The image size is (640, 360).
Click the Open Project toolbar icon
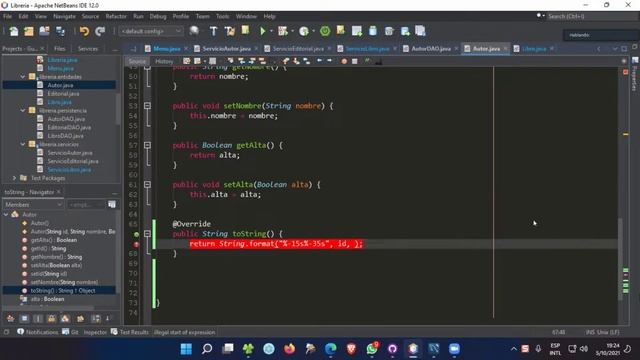(44, 31)
